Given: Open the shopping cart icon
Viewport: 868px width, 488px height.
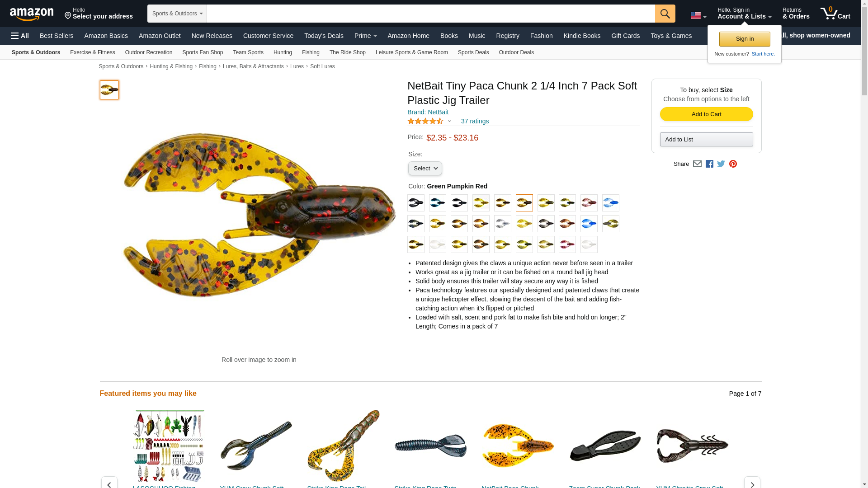Looking at the screenshot, I should [835, 14].
